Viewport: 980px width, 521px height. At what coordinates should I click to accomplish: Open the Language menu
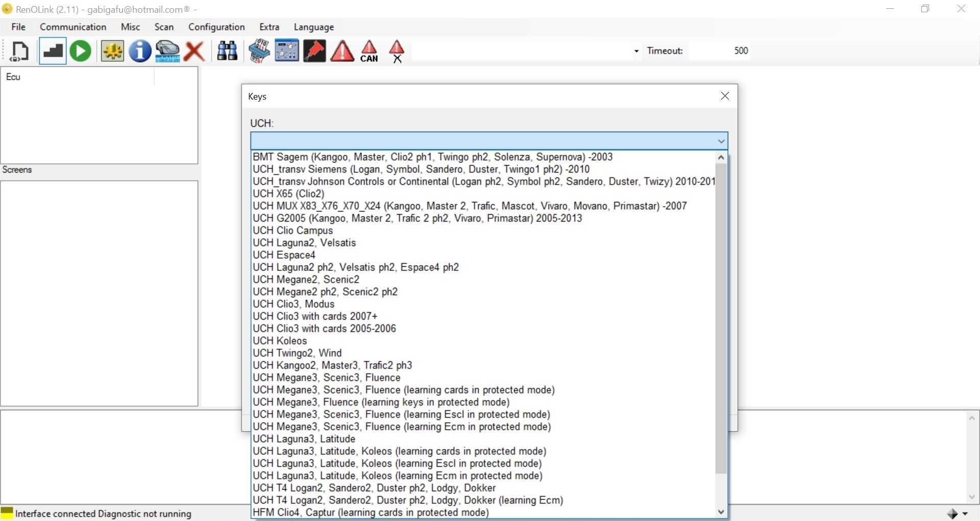[314, 27]
